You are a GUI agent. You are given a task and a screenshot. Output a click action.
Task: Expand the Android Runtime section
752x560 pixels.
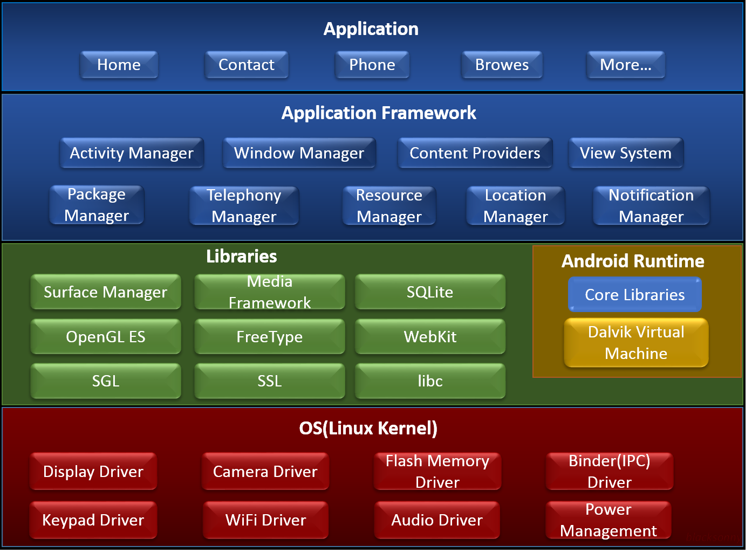tap(633, 261)
